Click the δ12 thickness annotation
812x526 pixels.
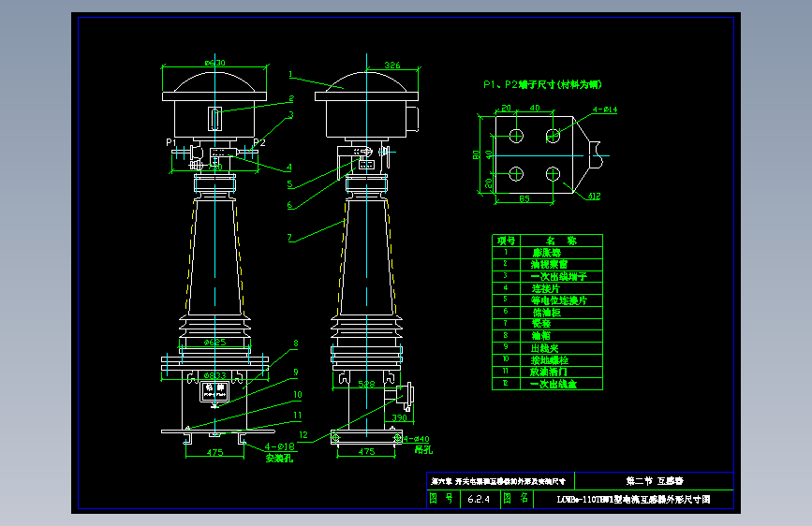pos(594,197)
